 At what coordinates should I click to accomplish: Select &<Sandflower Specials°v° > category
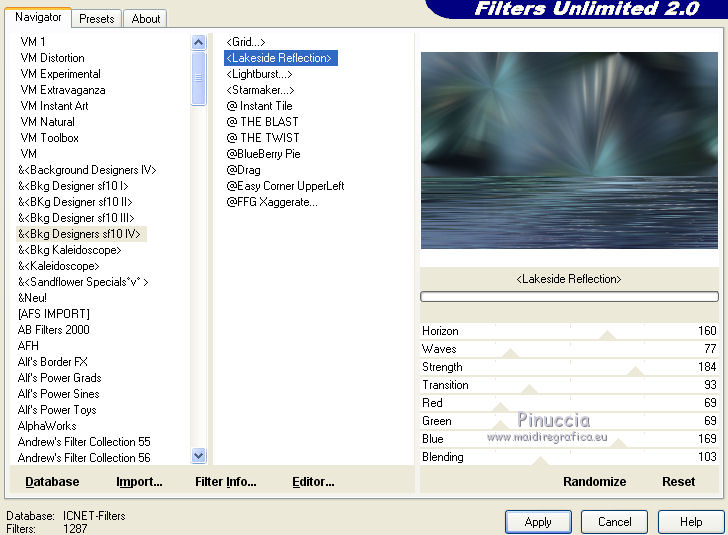[x=83, y=282]
